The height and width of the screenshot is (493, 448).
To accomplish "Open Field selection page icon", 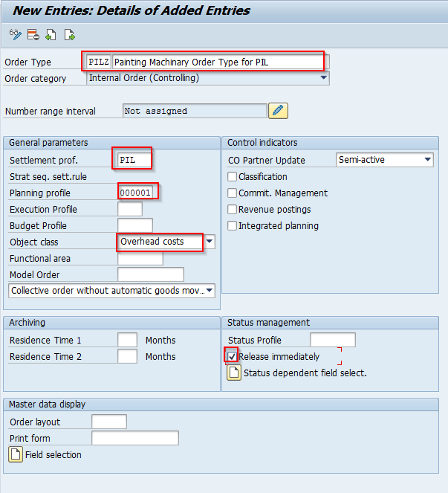I will click(16, 454).
